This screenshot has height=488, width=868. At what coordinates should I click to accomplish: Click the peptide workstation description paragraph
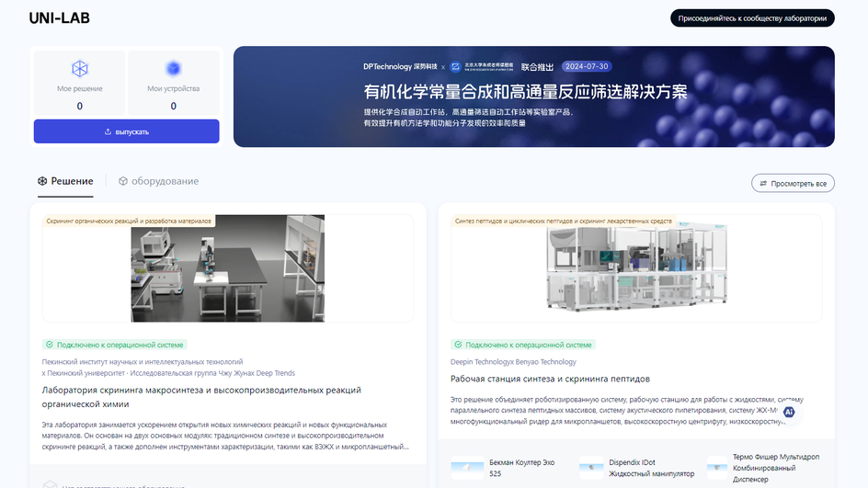click(x=627, y=411)
